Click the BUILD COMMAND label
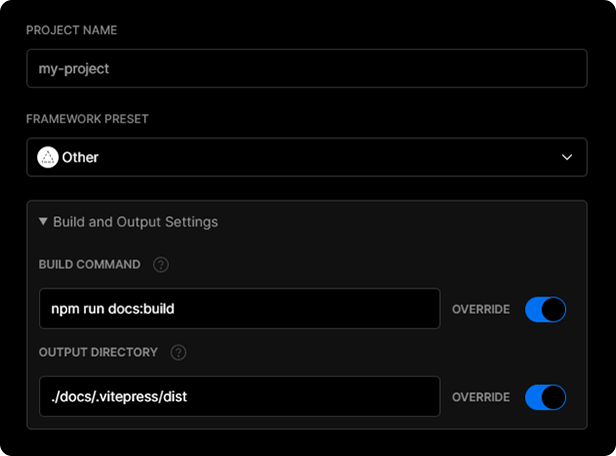 [90, 265]
